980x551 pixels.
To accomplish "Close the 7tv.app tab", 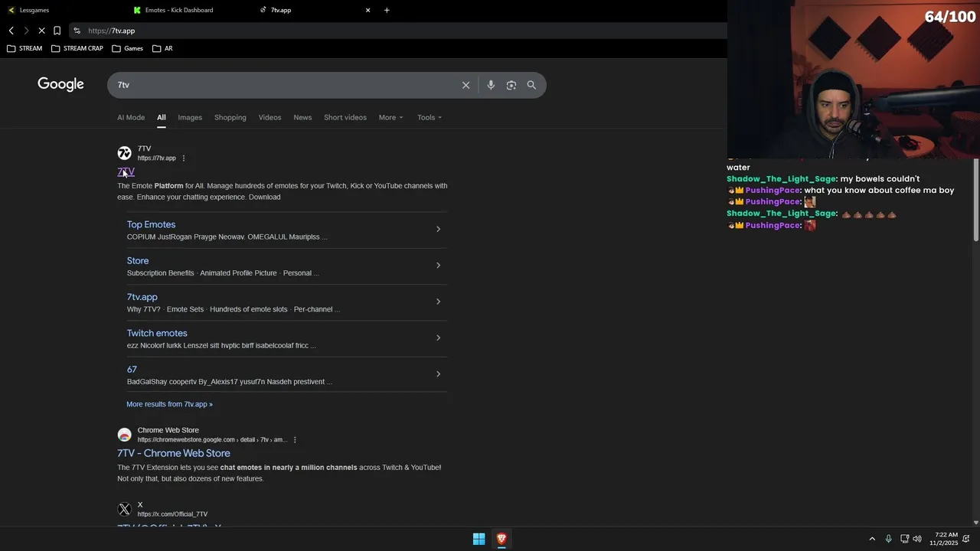I will (x=367, y=10).
